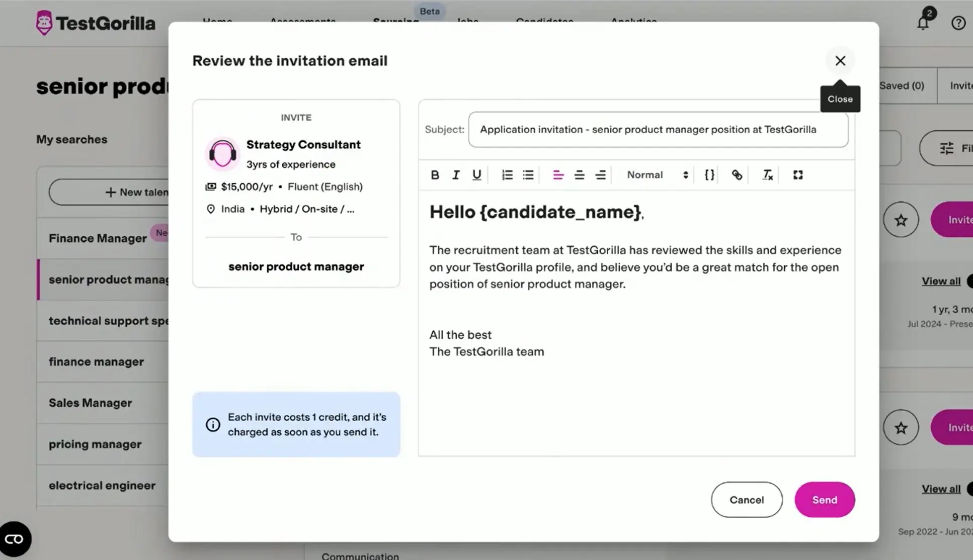Insert a variable using the braces icon

708,174
